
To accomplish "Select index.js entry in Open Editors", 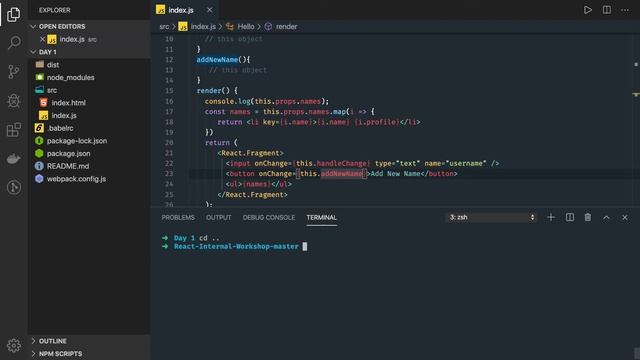I will click(x=72, y=39).
